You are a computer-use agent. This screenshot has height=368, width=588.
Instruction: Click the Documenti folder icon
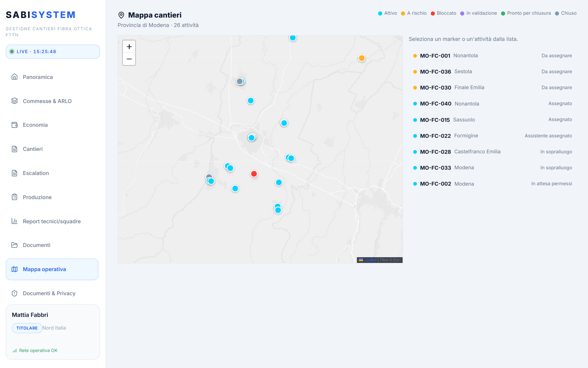coord(14,245)
